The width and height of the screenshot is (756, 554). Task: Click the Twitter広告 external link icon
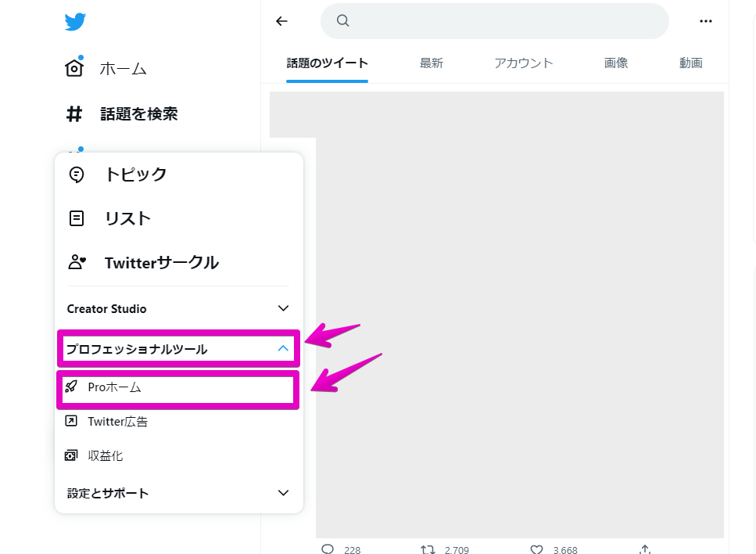71,421
